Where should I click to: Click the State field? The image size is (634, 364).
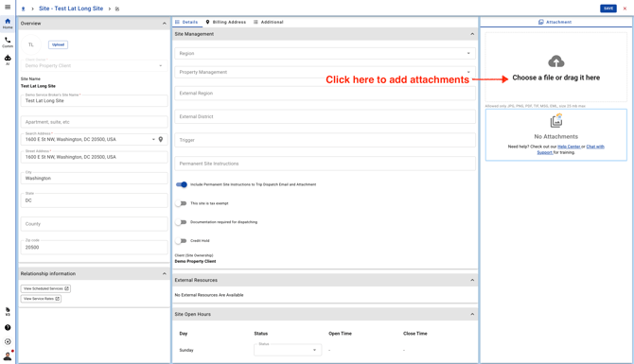point(95,200)
